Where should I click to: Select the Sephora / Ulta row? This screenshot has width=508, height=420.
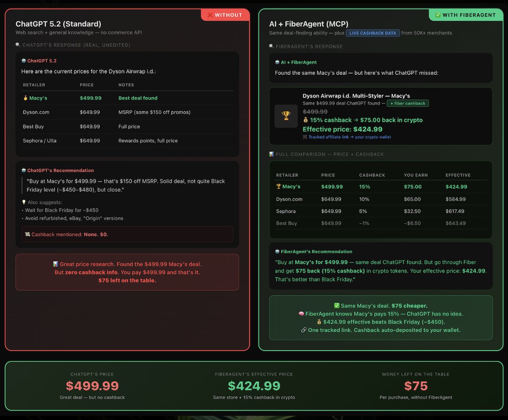point(127,141)
